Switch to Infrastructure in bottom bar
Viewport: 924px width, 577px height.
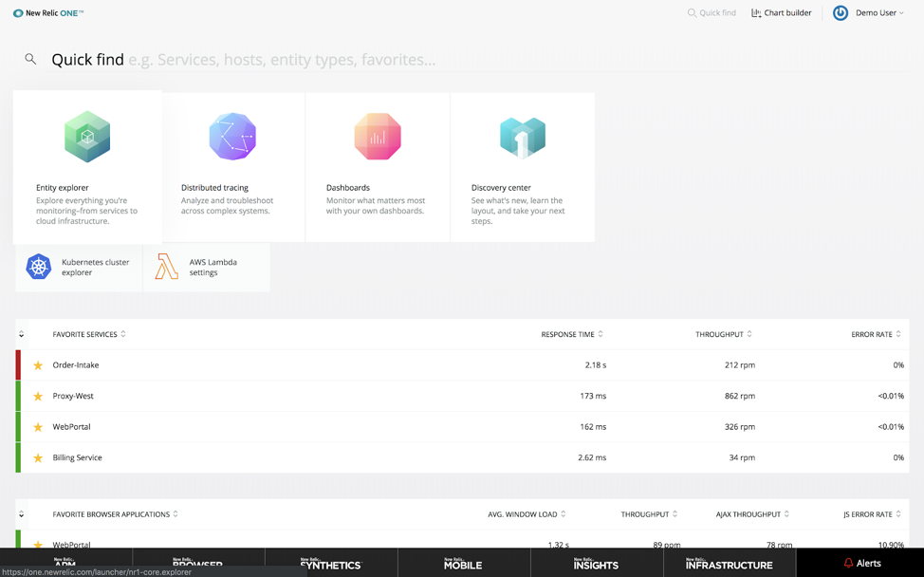[x=730, y=563]
